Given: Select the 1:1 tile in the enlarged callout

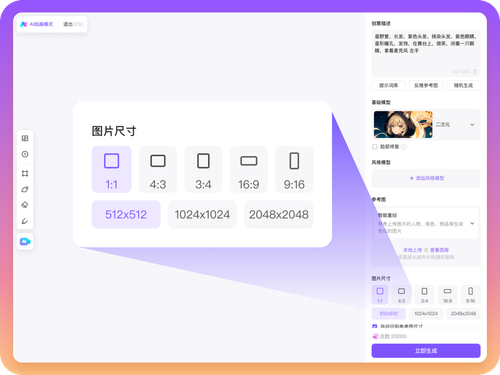Looking at the screenshot, I should 111,169.
